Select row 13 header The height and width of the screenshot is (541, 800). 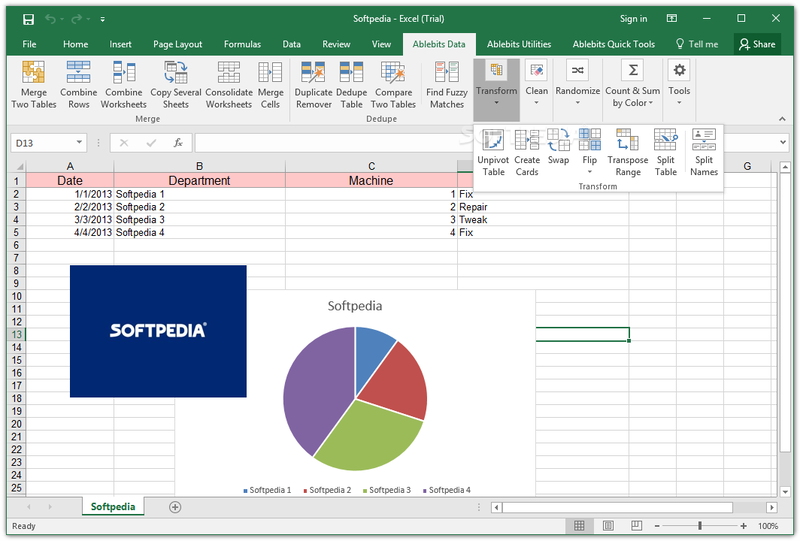tap(16, 334)
